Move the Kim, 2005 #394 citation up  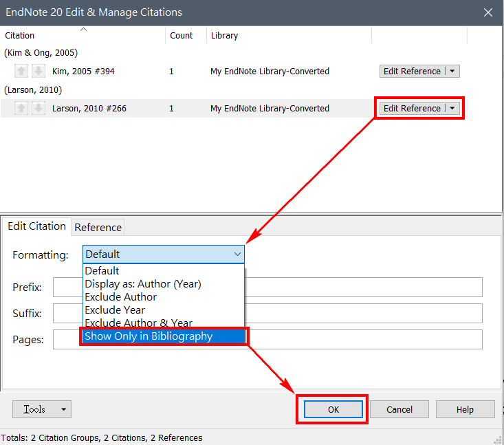click(x=21, y=71)
